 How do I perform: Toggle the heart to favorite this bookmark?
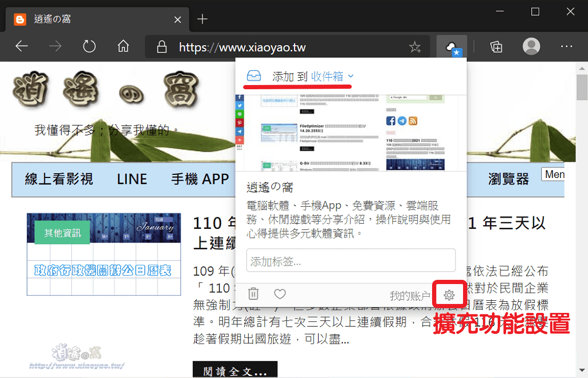click(x=280, y=294)
